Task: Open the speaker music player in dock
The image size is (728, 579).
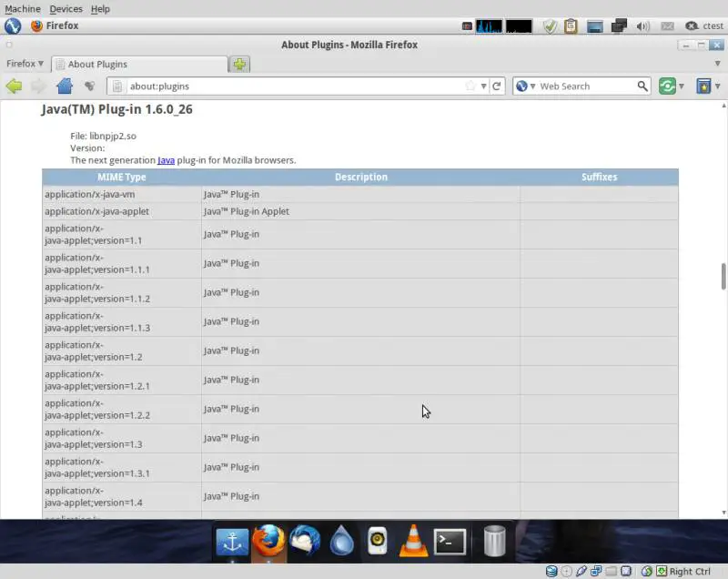Action: pyautogui.click(x=377, y=541)
